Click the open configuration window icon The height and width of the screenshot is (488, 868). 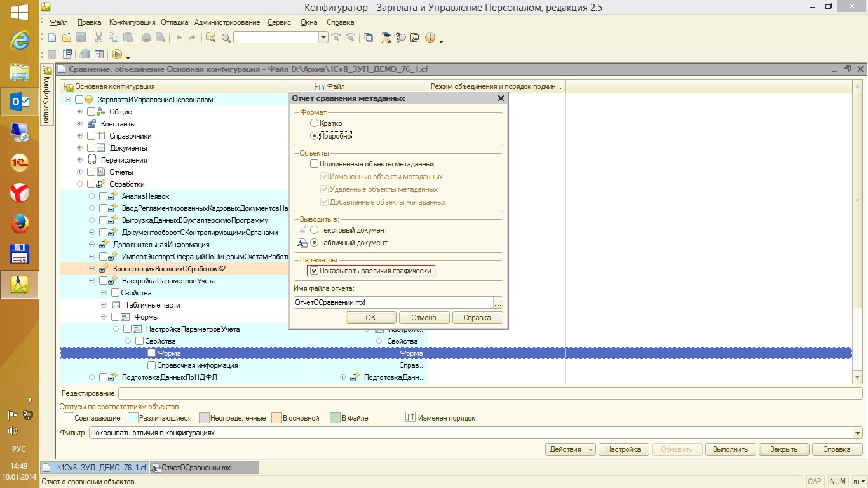coord(52,55)
